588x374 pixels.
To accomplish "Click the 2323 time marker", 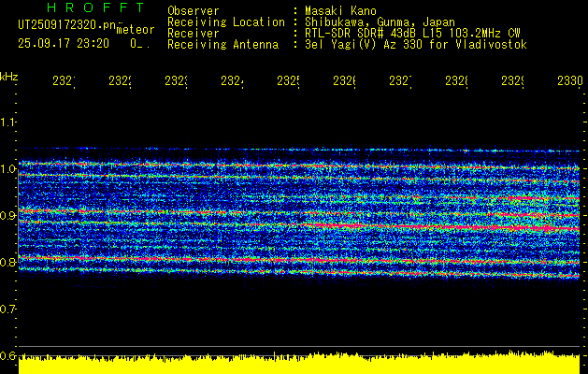I will (176, 81).
